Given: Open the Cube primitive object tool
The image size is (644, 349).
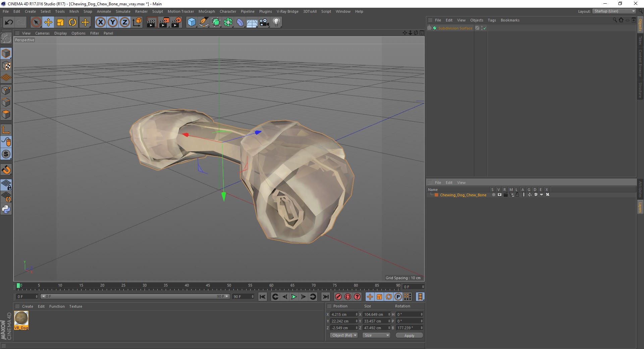Looking at the screenshot, I should point(192,22).
